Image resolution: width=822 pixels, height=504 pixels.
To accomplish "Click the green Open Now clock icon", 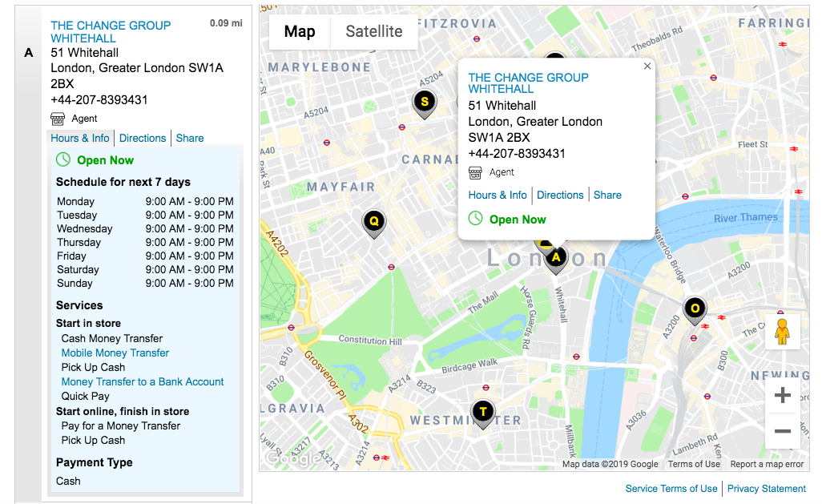I will pos(62,159).
